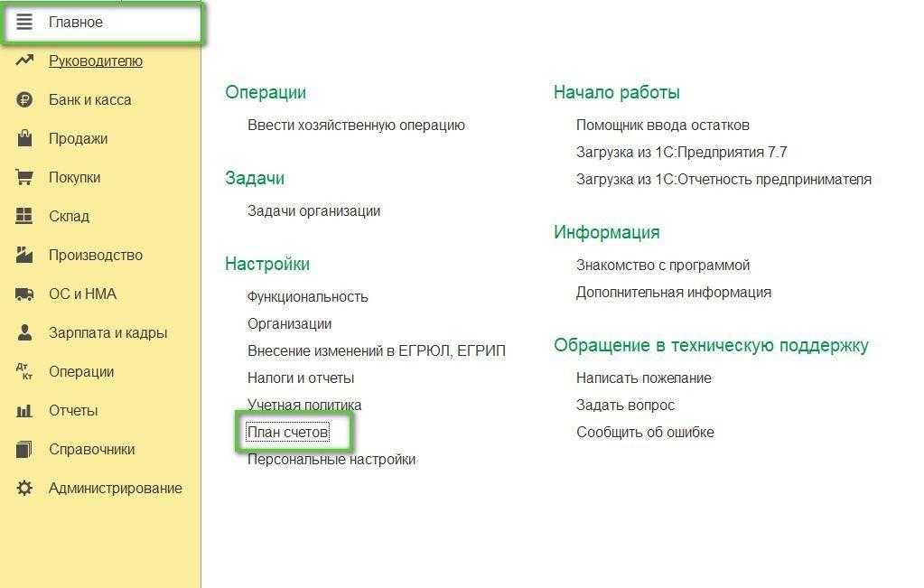Click the factory icon for Производство

24,255
